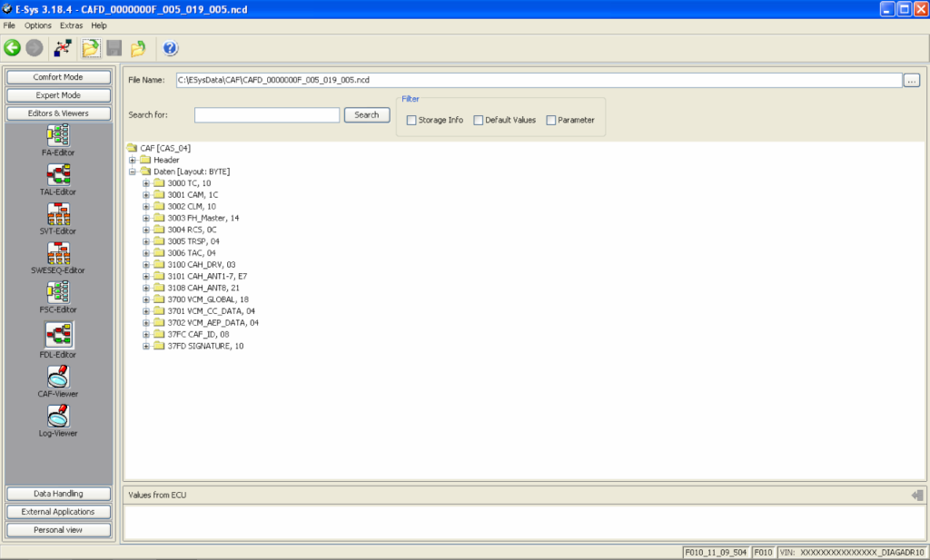Viewport: 930px width, 560px height.
Task: Expand the 3006 TAC, 04 node
Action: pyautogui.click(x=146, y=253)
